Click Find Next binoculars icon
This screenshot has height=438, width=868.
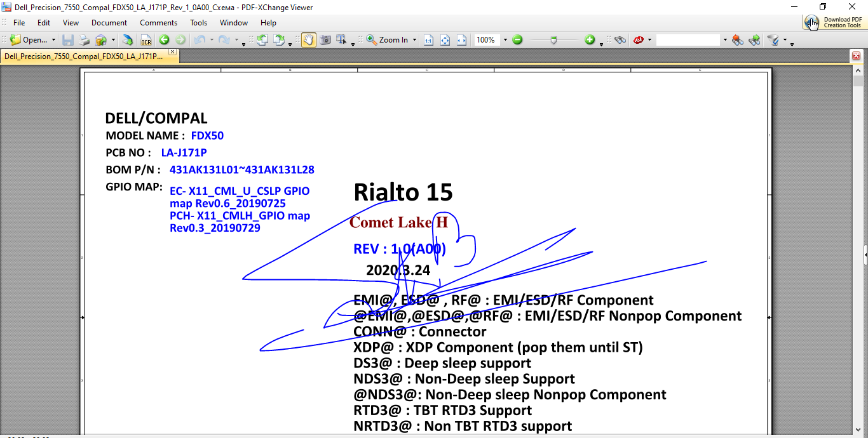tap(754, 40)
